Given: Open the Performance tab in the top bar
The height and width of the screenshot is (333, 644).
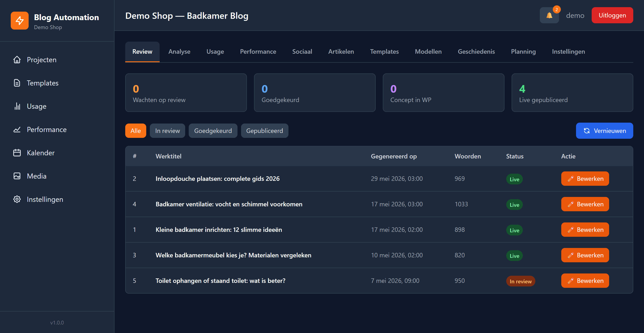Looking at the screenshot, I should pos(258,51).
